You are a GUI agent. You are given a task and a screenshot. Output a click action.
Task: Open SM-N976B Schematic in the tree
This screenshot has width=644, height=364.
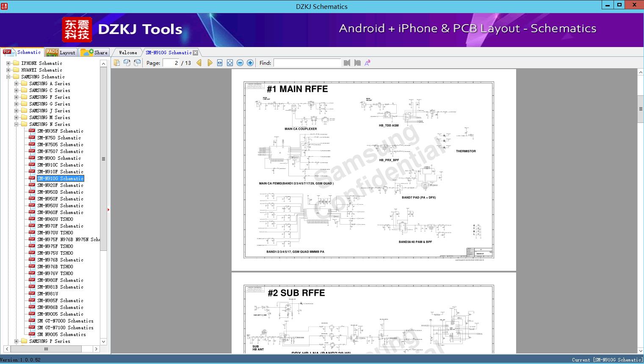[x=60, y=260]
